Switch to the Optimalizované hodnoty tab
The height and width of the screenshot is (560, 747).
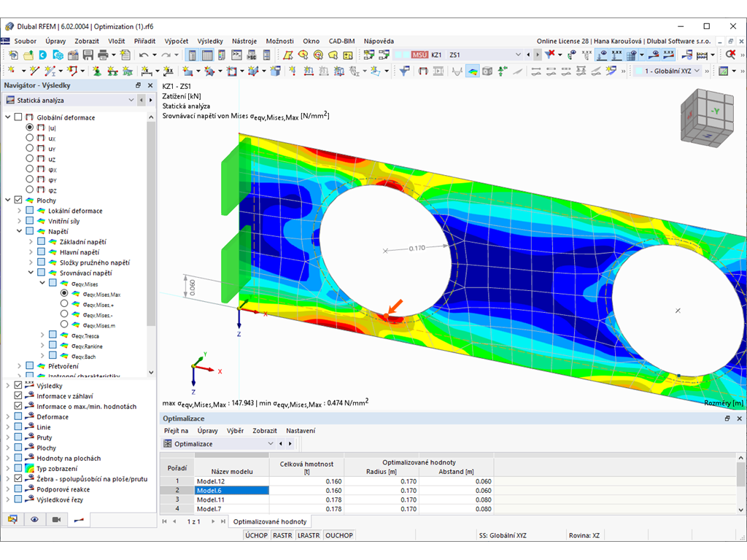tap(270, 521)
